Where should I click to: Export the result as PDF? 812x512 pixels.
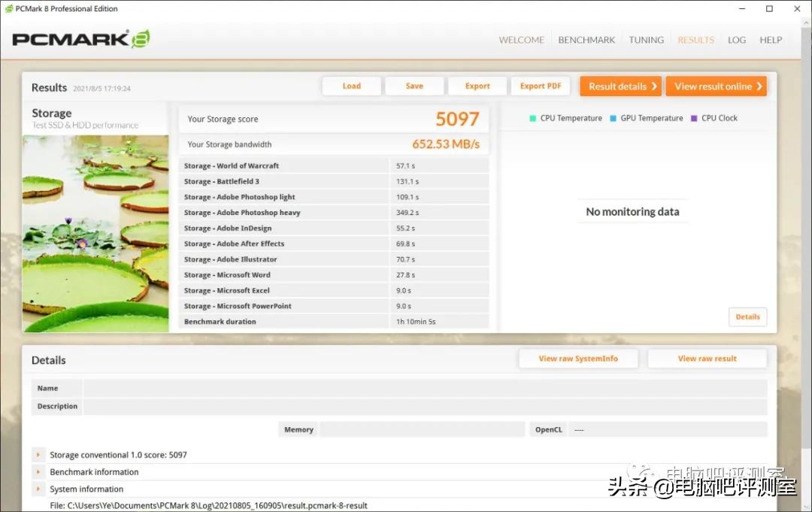(541, 86)
